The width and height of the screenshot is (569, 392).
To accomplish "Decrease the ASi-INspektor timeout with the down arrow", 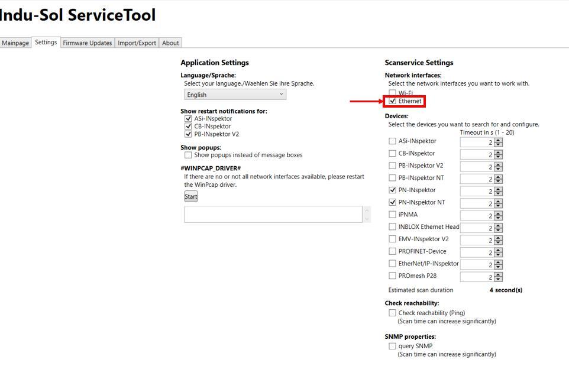I will pos(499,145).
